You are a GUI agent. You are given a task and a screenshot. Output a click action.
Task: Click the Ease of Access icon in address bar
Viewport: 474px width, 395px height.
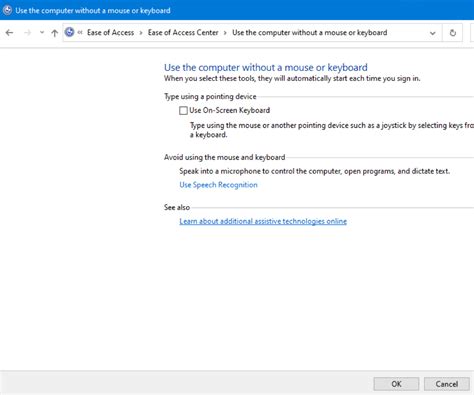69,32
